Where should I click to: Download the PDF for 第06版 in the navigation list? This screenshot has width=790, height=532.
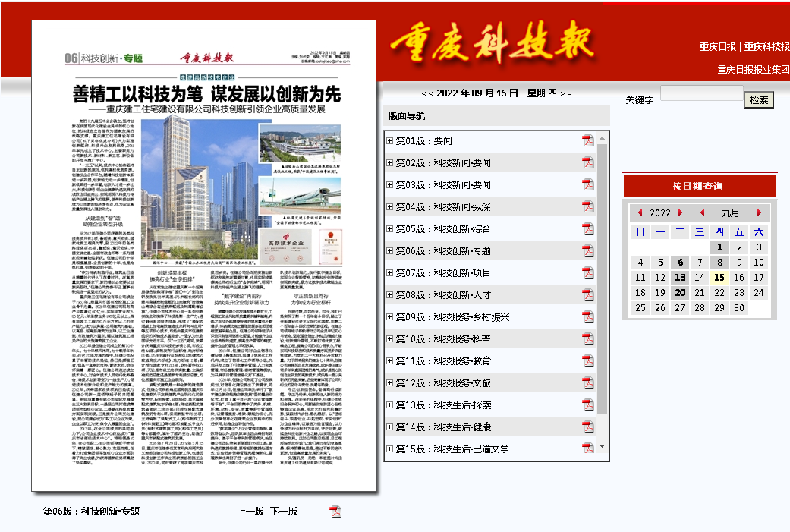tap(588, 251)
